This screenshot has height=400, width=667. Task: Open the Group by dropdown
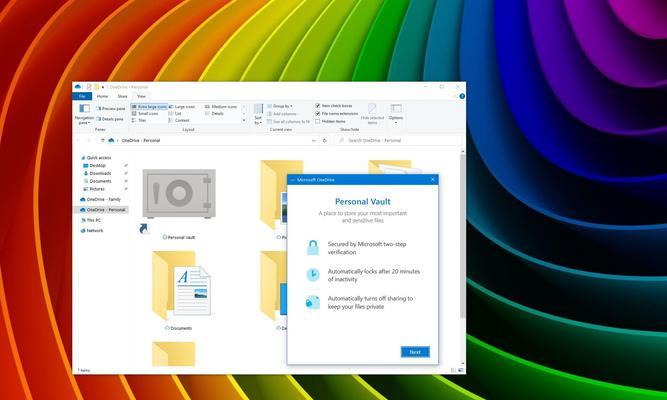pyautogui.click(x=279, y=106)
